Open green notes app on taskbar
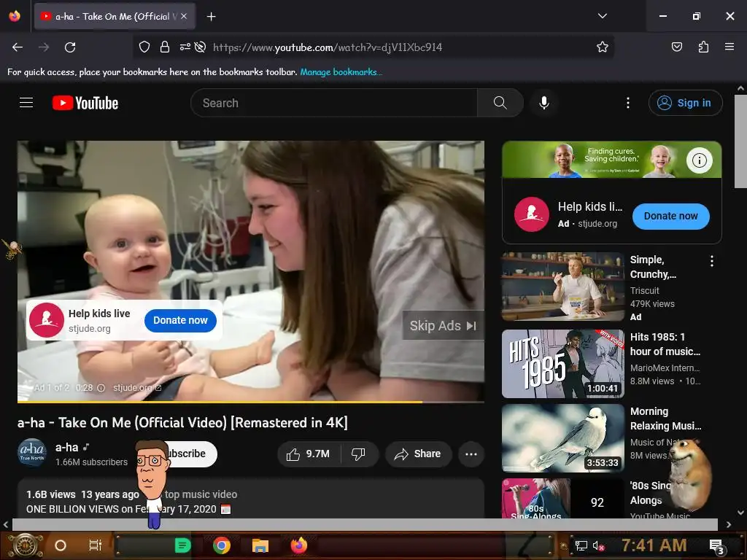This screenshot has height=560, width=747. 182,545
